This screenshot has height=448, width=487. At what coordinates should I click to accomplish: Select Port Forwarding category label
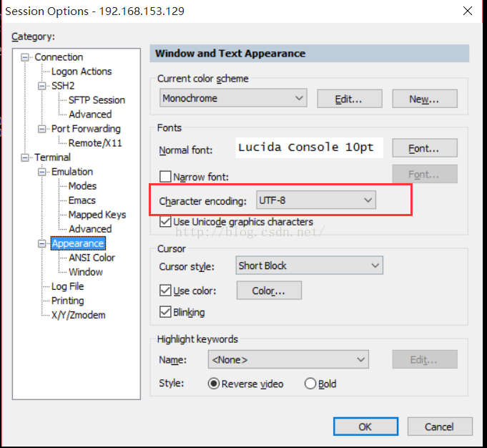[x=86, y=129]
